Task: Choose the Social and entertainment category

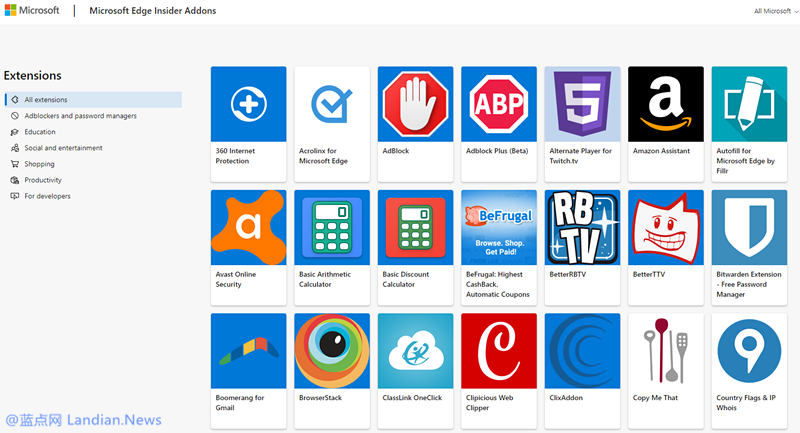Action: click(63, 148)
